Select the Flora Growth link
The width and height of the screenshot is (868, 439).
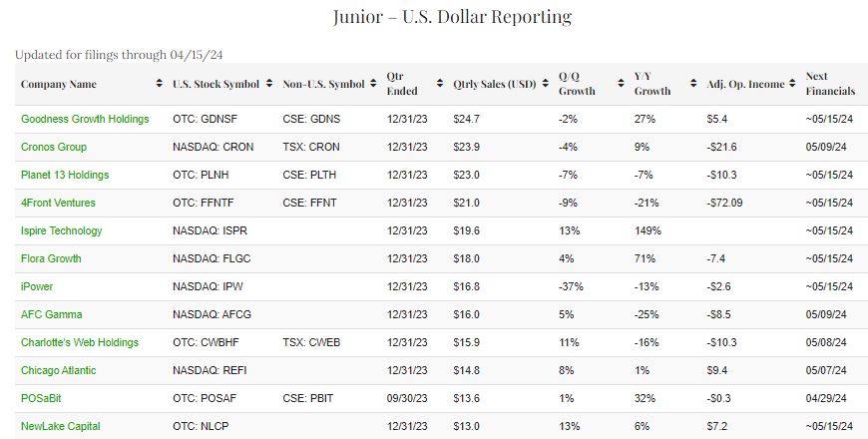(x=51, y=258)
